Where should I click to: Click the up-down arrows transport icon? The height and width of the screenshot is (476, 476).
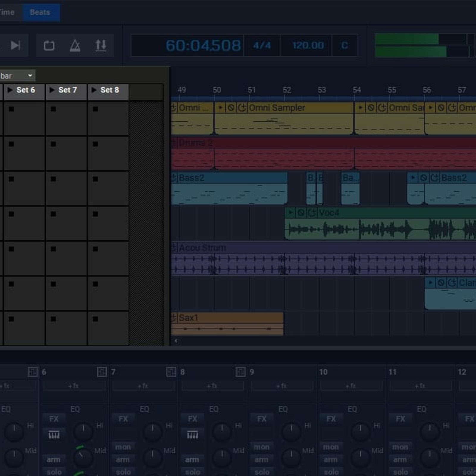(101, 46)
